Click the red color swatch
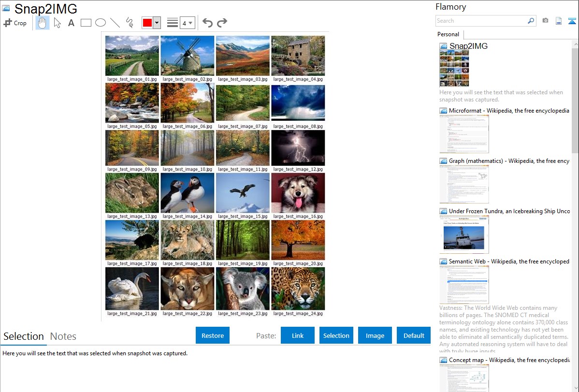Screen dimensions: 579x392 pyautogui.click(x=147, y=23)
